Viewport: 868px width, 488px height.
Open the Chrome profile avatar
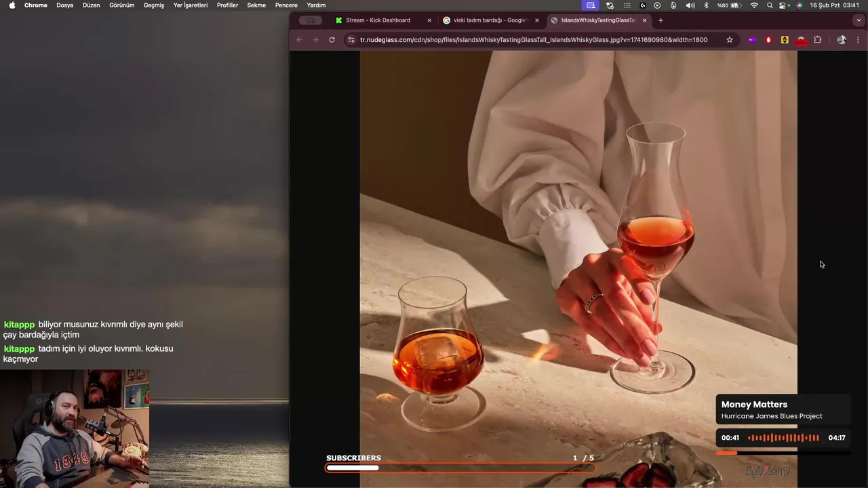(842, 40)
